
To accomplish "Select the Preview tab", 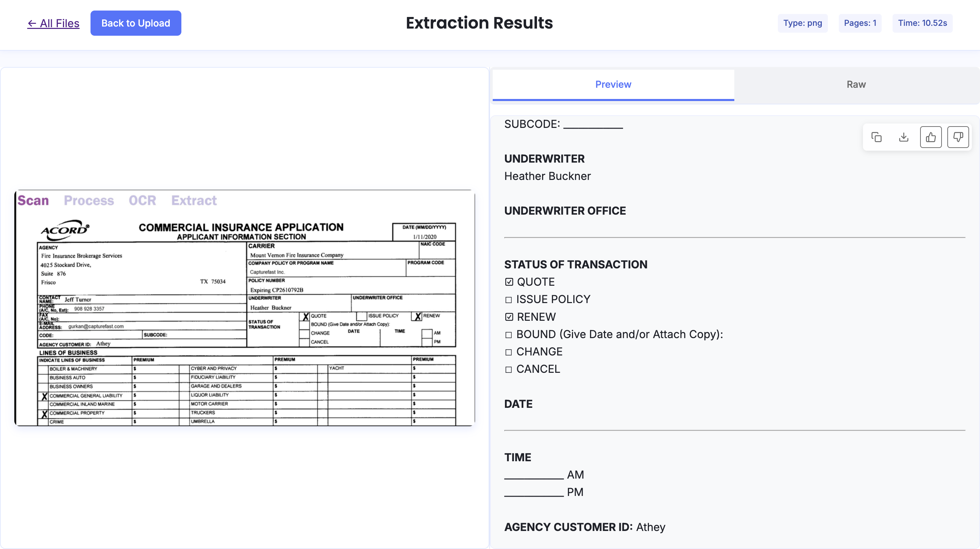I will (x=613, y=84).
